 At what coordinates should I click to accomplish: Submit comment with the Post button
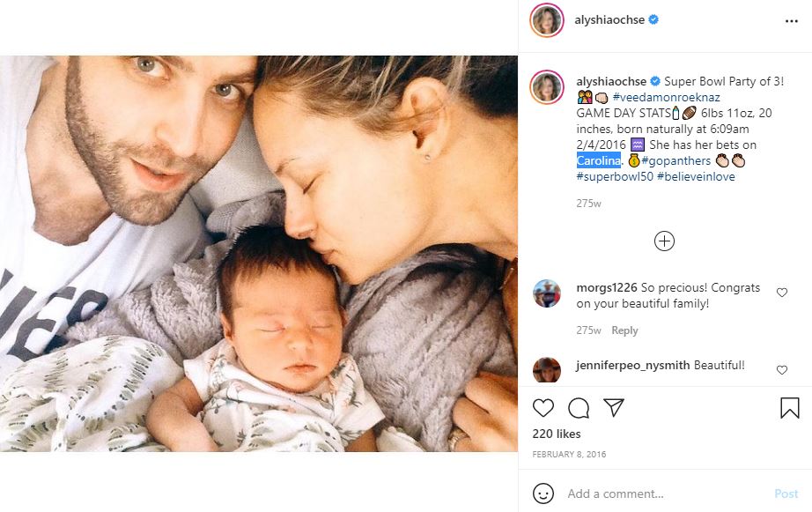click(x=786, y=493)
